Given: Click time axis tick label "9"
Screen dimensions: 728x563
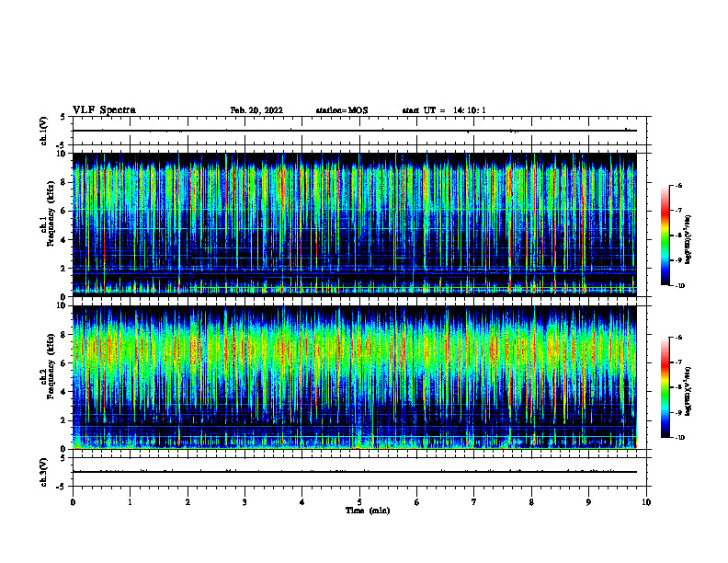Looking at the screenshot, I should coord(588,502).
